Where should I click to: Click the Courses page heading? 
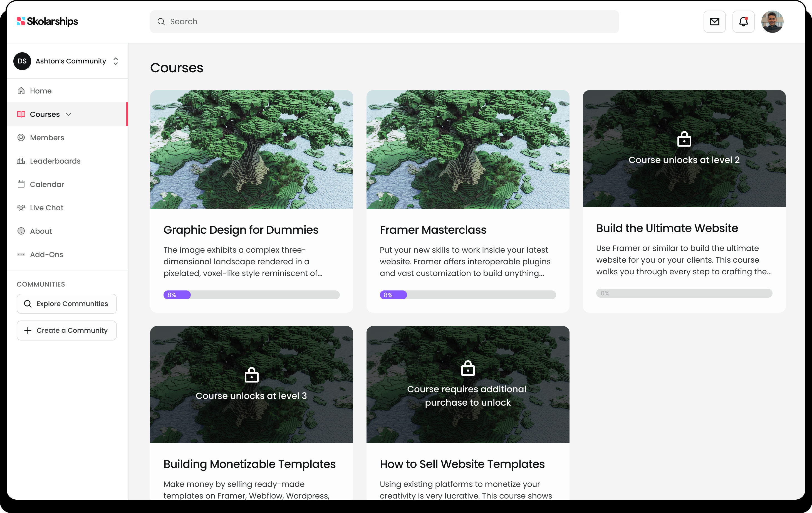click(x=177, y=68)
